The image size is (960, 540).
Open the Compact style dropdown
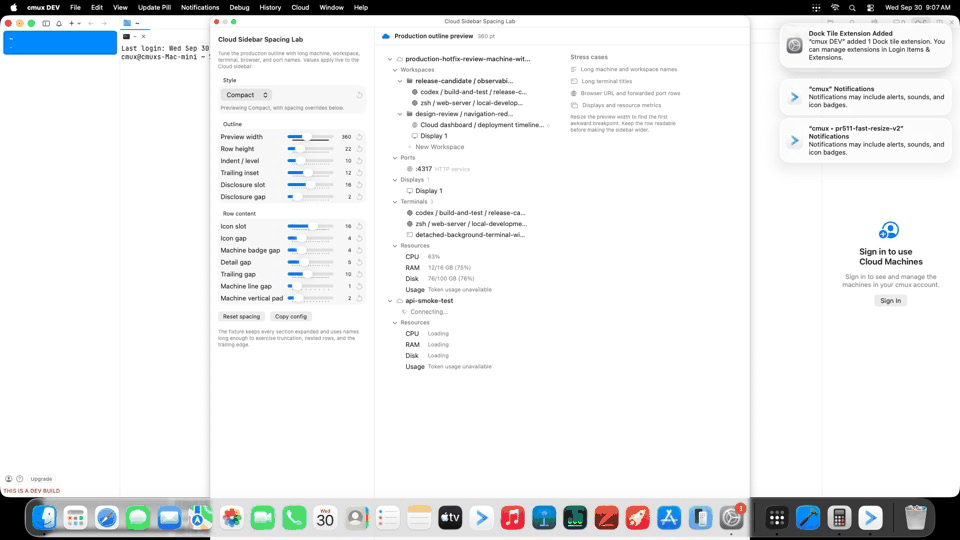(x=246, y=95)
